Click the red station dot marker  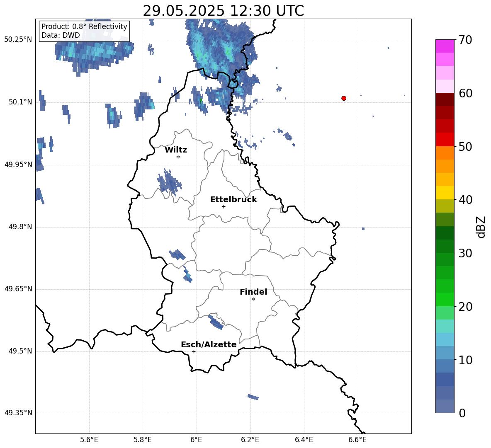point(344,98)
